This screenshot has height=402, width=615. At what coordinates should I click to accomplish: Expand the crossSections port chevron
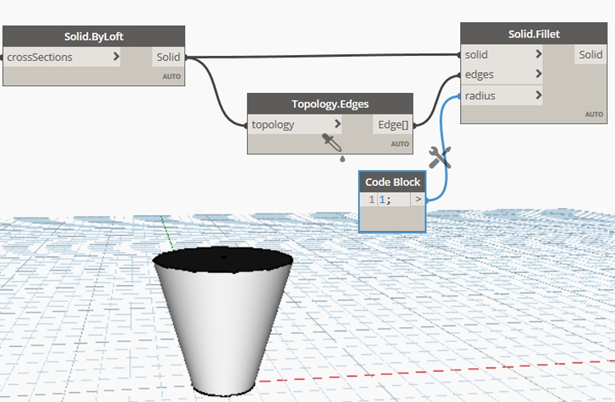(x=117, y=57)
